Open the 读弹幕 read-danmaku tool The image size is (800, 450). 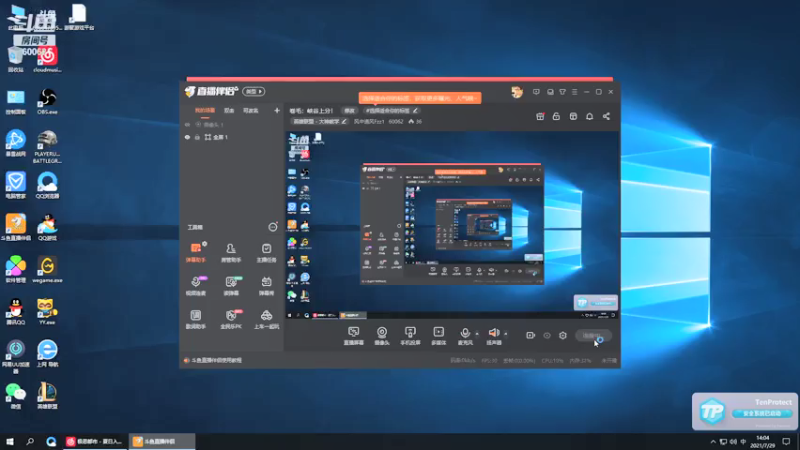pos(231,286)
